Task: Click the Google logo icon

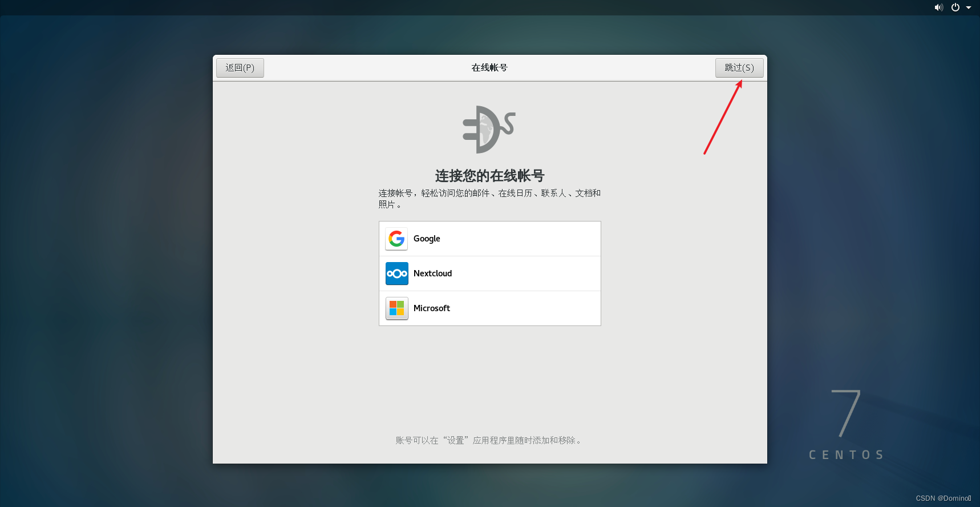Action: (396, 239)
